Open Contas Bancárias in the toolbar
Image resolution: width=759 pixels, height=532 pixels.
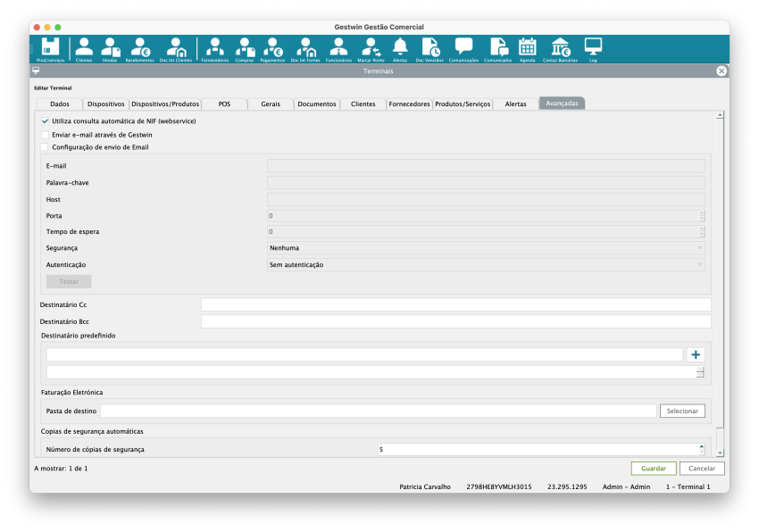coord(561,49)
